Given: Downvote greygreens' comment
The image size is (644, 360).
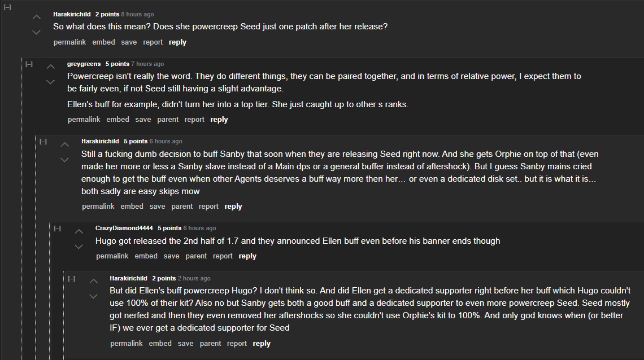Looking at the screenshot, I should point(50,82).
